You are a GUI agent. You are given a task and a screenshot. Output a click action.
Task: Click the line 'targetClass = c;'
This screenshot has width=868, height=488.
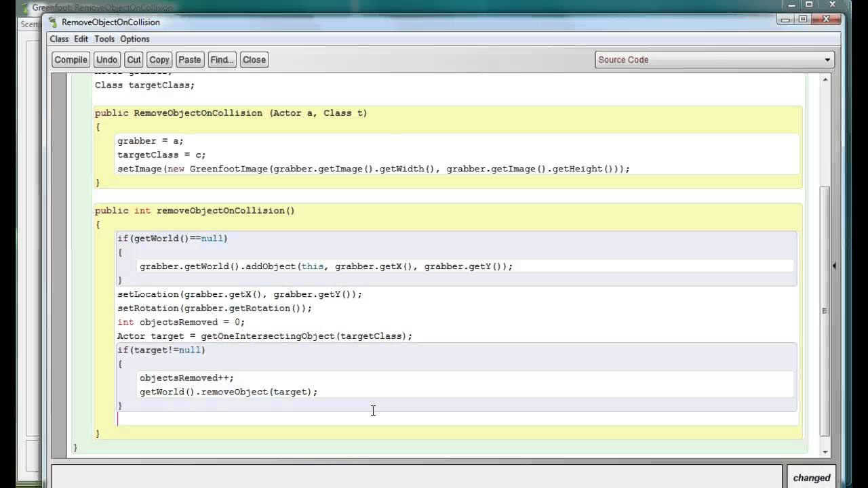[161, 155]
